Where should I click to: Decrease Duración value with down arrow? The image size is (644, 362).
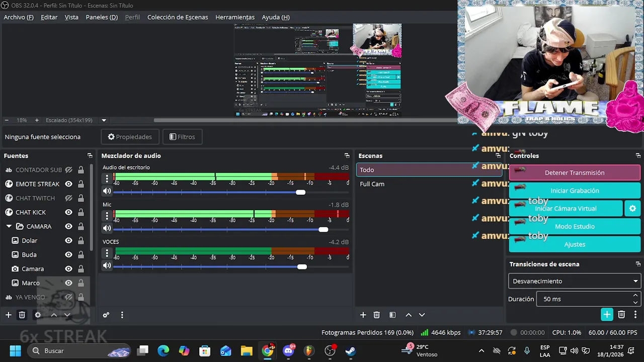635,302
